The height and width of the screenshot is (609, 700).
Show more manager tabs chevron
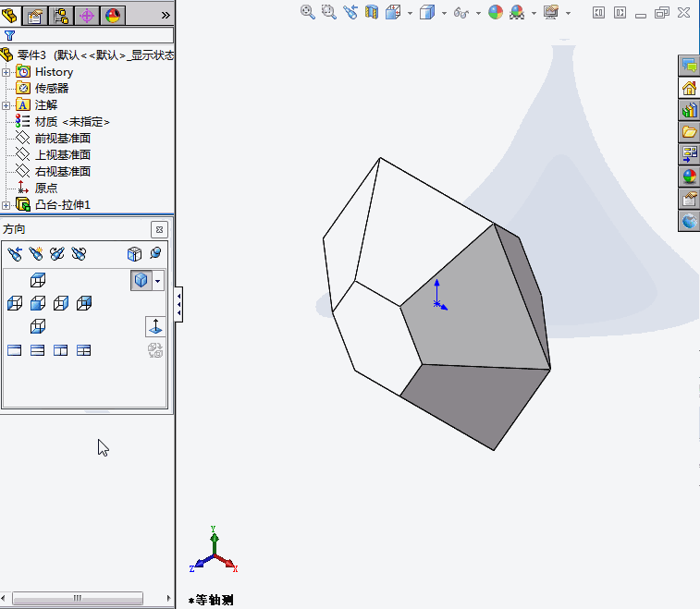pyautogui.click(x=166, y=15)
